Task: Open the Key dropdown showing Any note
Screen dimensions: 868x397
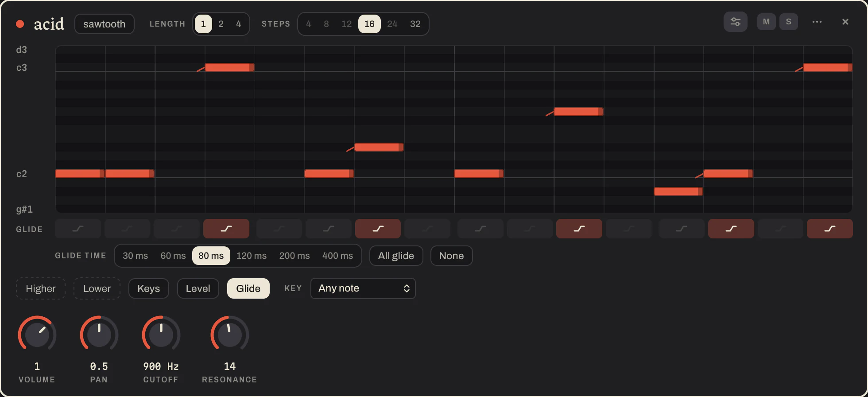Action: click(363, 288)
